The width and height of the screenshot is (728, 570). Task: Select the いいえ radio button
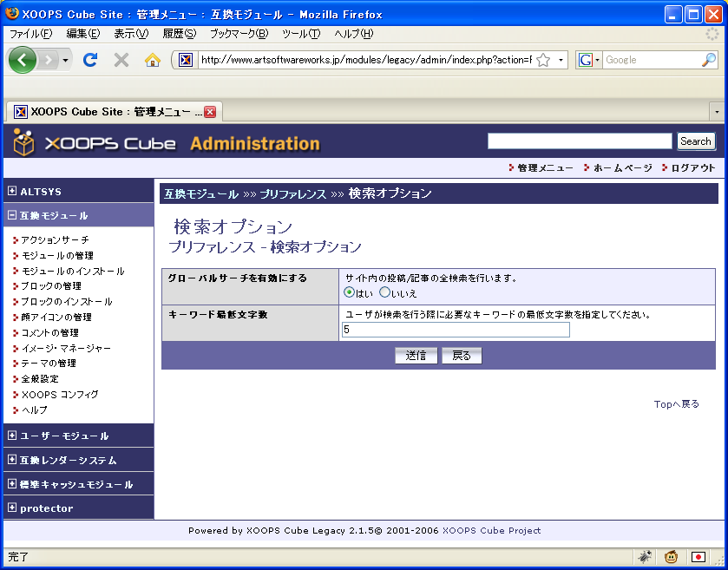tap(385, 292)
